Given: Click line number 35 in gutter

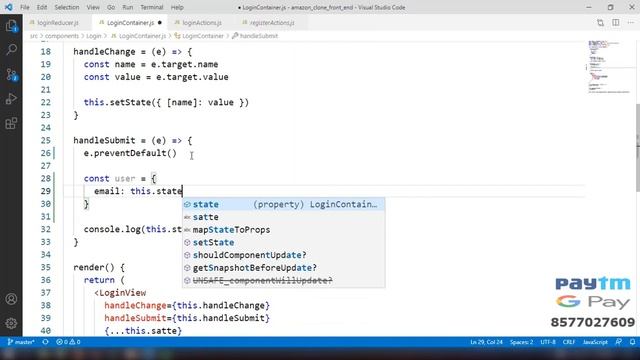Looking at the screenshot, I should point(46,267).
